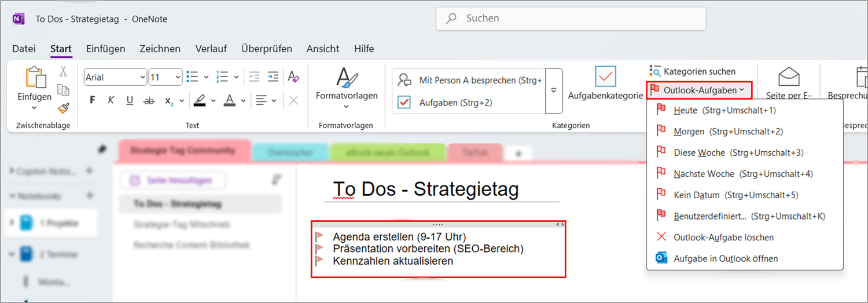Click into the Suchen search field
Viewport: 868px width, 303px height.
(x=571, y=19)
